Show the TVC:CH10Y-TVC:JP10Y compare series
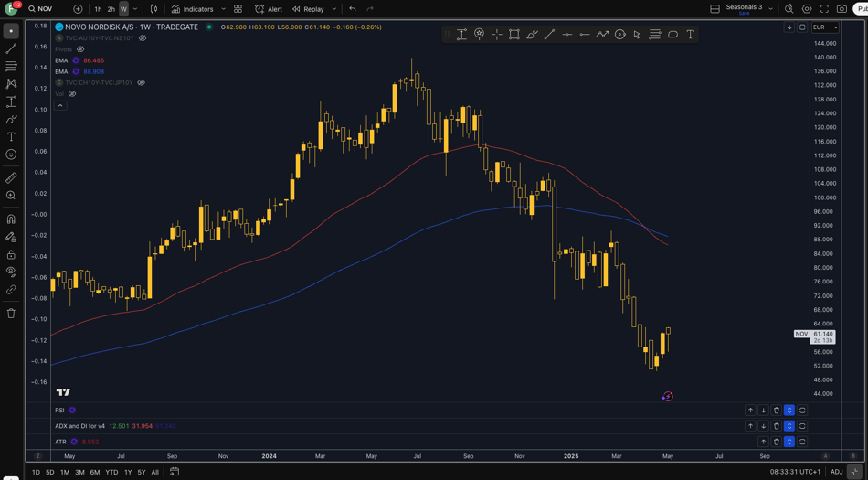Image resolution: width=868 pixels, height=480 pixels. tap(141, 82)
